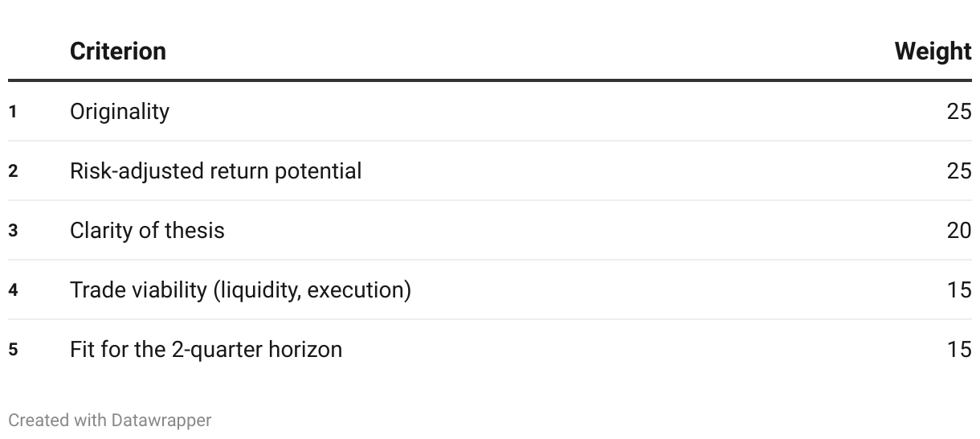Select weight value 20 for Clarity of thesis
Image resolution: width=980 pixels, height=439 pixels.
959,230
